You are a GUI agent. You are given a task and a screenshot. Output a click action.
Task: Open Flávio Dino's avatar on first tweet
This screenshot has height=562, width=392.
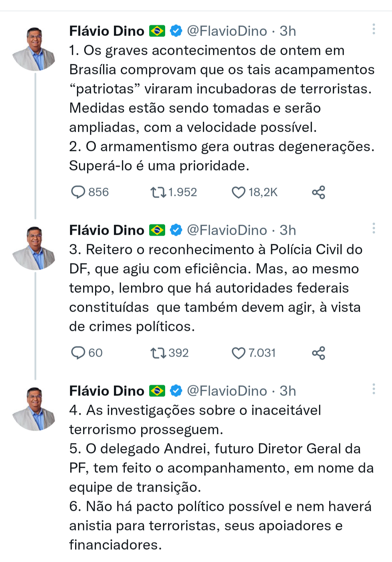click(x=34, y=49)
